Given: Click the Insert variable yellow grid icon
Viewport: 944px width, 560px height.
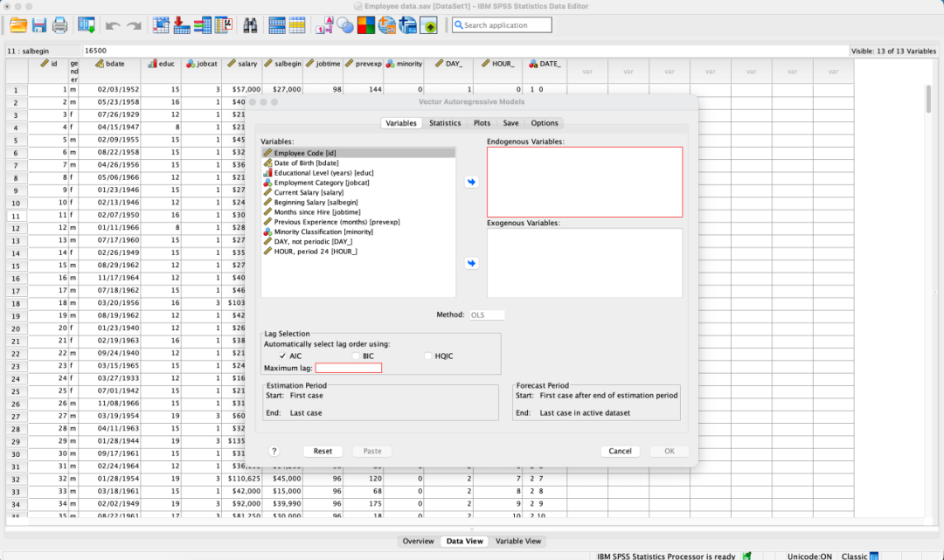Looking at the screenshot, I should 297,25.
